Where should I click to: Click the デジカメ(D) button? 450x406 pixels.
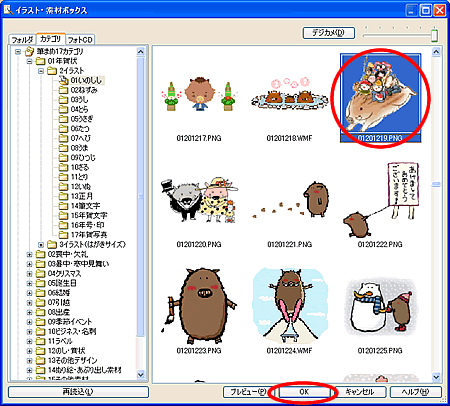[328, 33]
